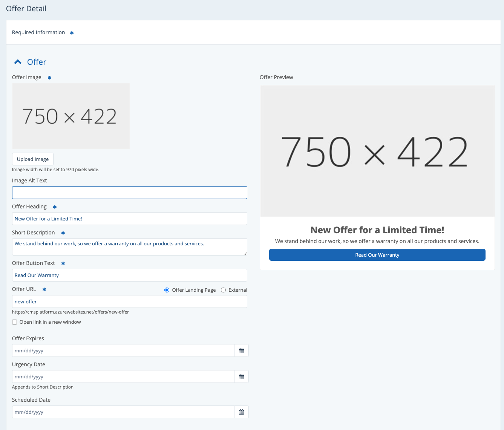Click the Offer Expires date field

pyautogui.click(x=123, y=350)
